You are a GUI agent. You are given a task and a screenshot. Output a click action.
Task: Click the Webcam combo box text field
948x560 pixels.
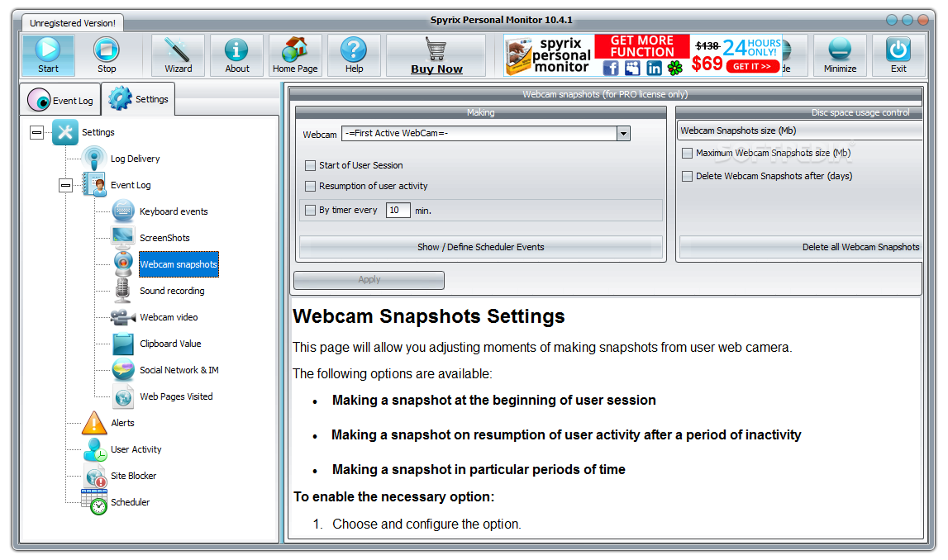[479, 134]
